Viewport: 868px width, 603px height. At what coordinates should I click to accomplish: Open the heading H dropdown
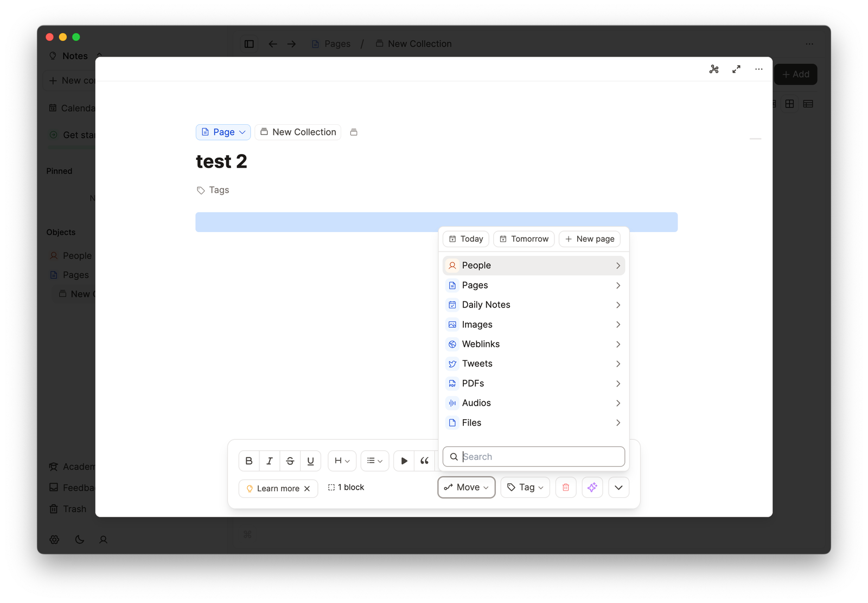tap(342, 461)
